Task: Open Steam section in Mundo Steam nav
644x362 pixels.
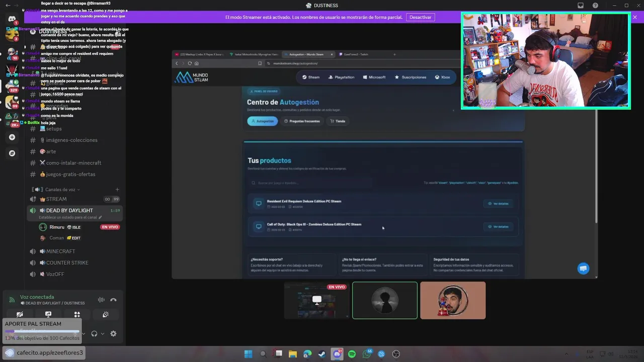Action: coord(311,77)
